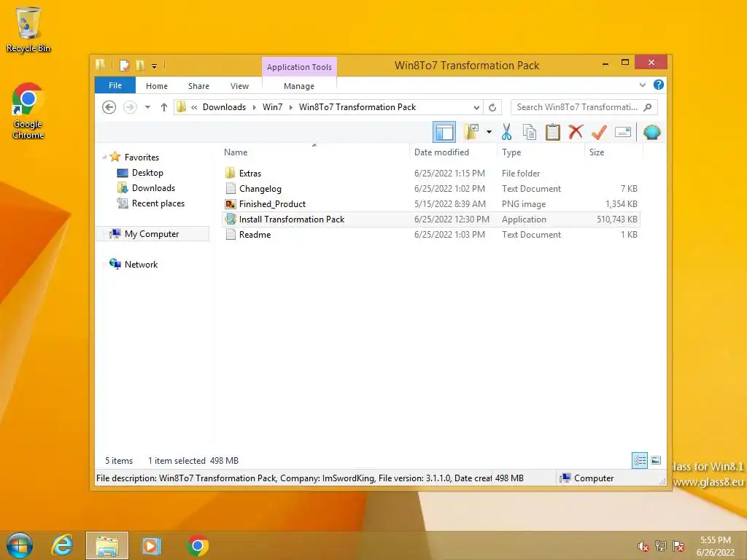
Task: Click the Win7 breadcrumb segment
Action: pos(273,107)
